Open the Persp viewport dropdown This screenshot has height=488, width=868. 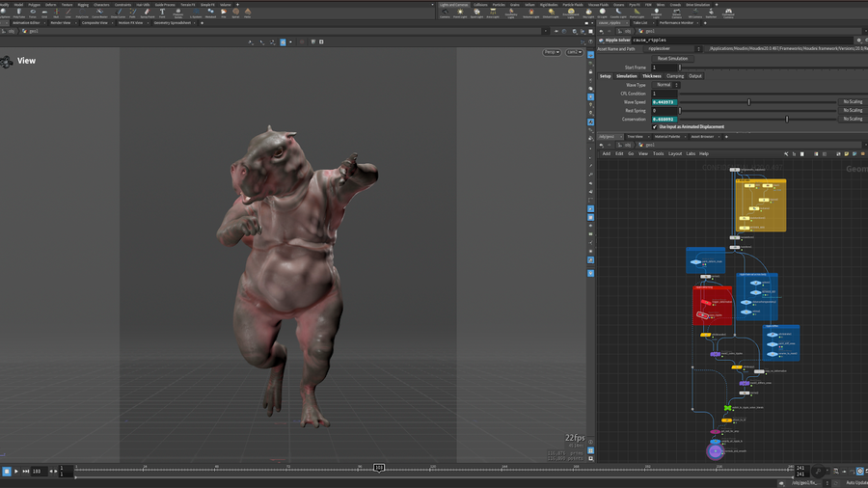[550, 52]
